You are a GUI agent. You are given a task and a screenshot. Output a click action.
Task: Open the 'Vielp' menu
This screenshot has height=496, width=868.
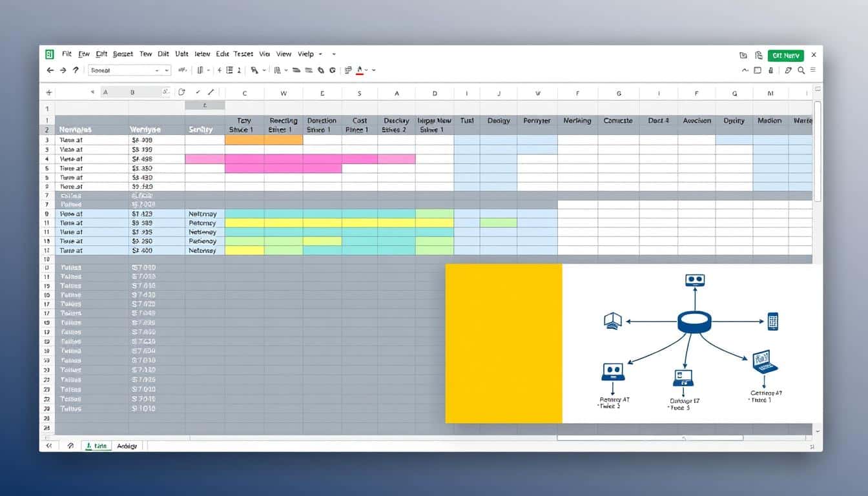305,55
